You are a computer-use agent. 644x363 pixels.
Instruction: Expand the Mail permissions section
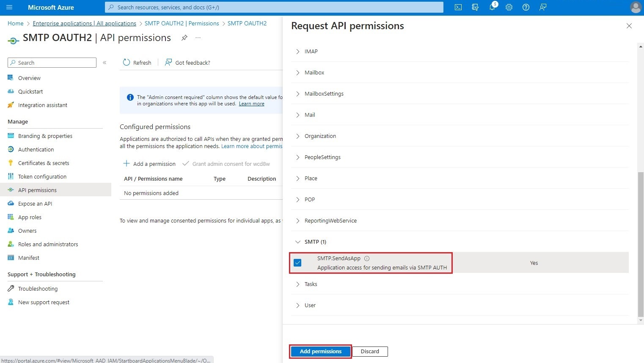point(299,115)
